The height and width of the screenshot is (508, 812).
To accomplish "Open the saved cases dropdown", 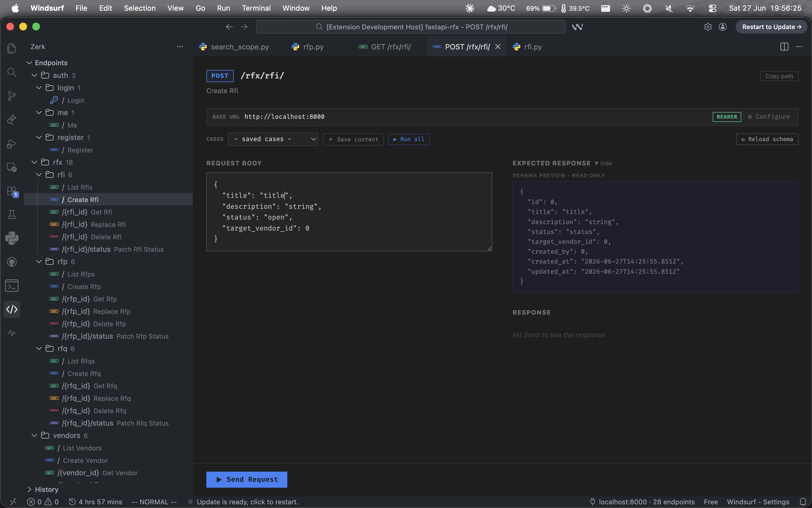I will click(273, 139).
